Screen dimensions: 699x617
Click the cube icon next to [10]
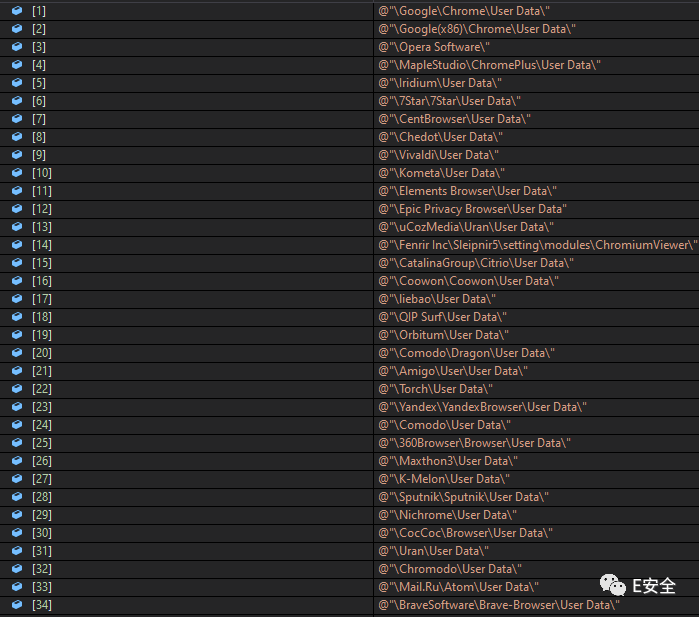pos(17,173)
